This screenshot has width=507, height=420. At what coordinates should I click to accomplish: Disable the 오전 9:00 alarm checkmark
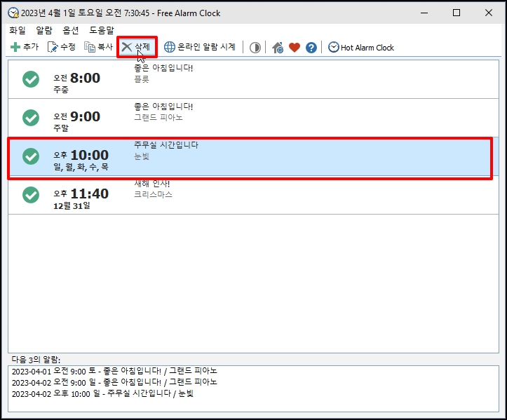[x=31, y=118]
